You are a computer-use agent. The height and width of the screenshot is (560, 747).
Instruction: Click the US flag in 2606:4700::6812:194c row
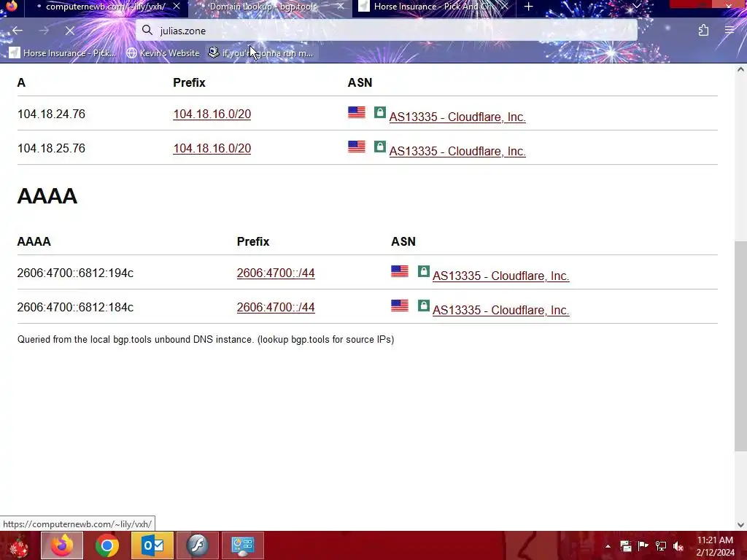tap(400, 271)
